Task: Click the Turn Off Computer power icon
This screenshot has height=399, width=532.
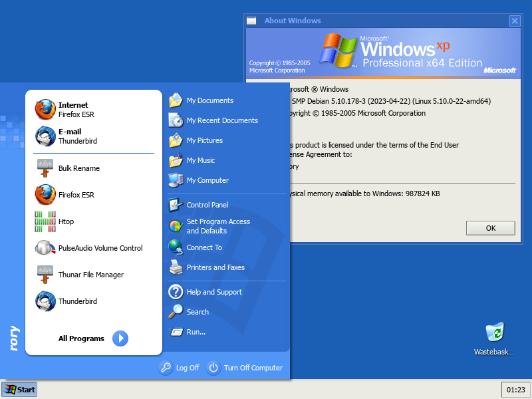Action: point(213,368)
